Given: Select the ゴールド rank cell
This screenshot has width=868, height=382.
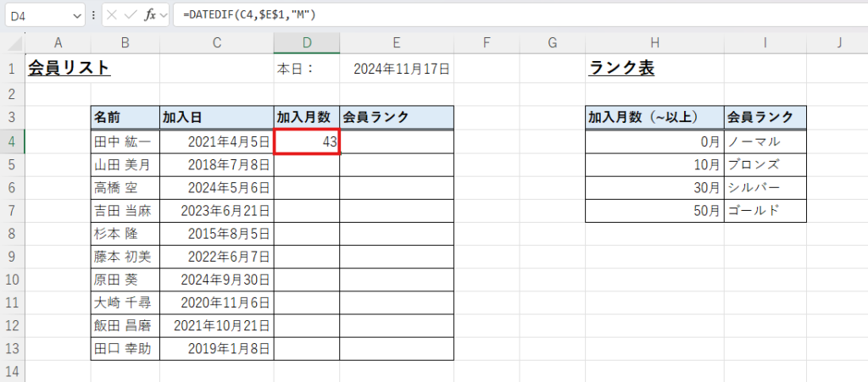Looking at the screenshot, I should 765,211.
